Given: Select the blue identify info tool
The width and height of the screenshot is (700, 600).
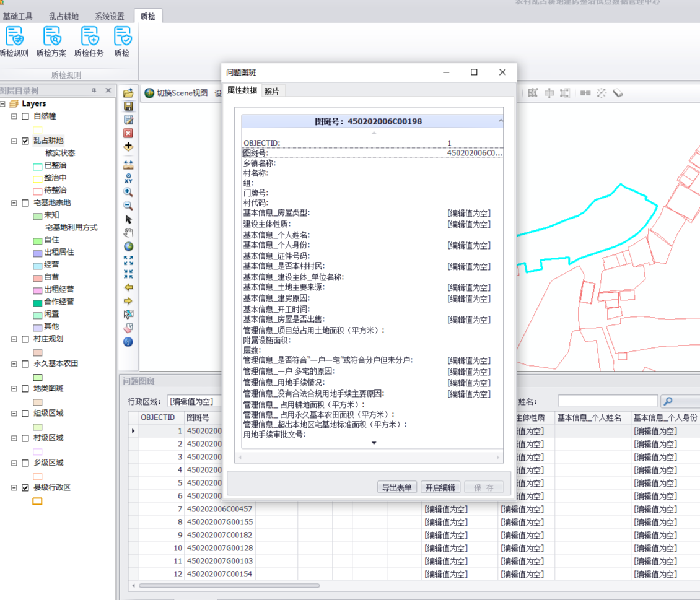Looking at the screenshot, I should tap(128, 342).
